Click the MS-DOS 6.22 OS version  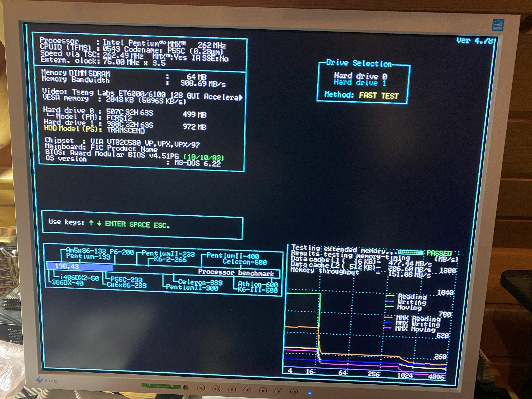(198, 163)
